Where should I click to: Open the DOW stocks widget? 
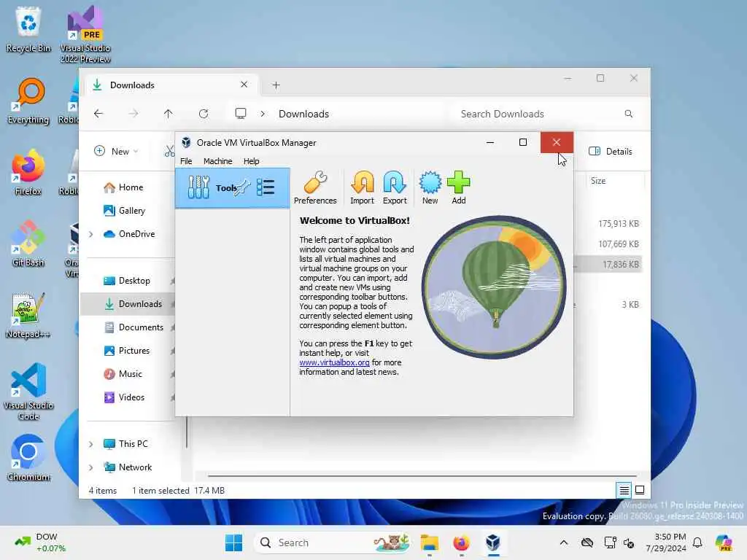point(41,542)
